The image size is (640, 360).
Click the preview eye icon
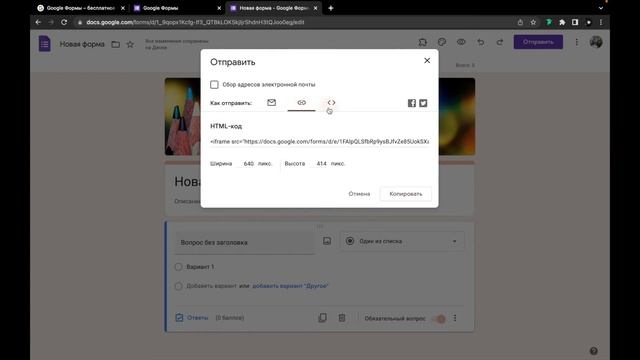click(461, 42)
